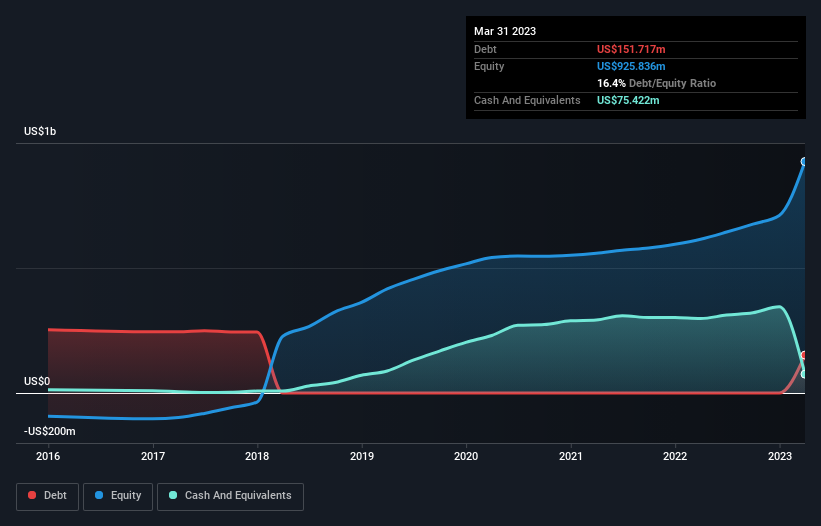Toggle the Cash And Equivalents legend button
The image size is (821, 526).
[x=230, y=496]
